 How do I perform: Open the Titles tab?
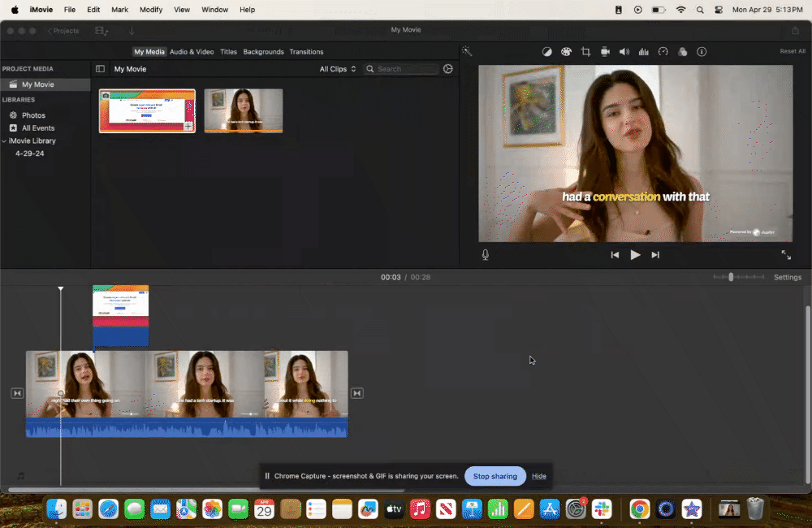point(228,52)
